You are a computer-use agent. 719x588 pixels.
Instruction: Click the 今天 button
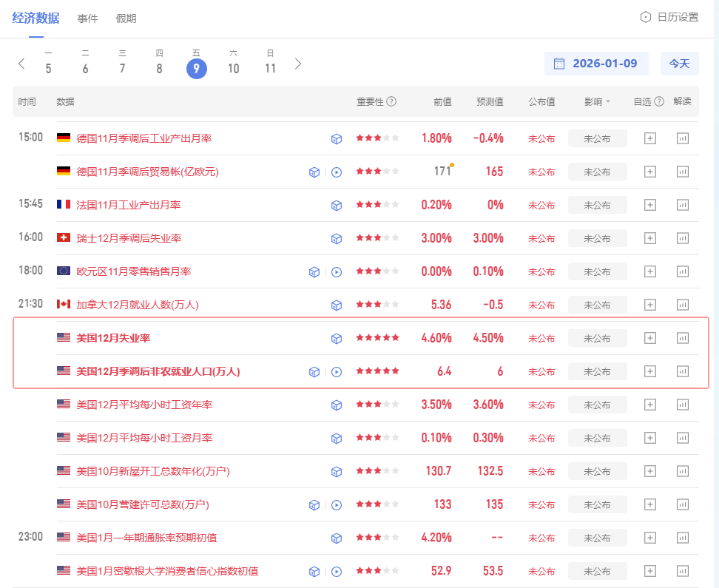pos(679,64)
